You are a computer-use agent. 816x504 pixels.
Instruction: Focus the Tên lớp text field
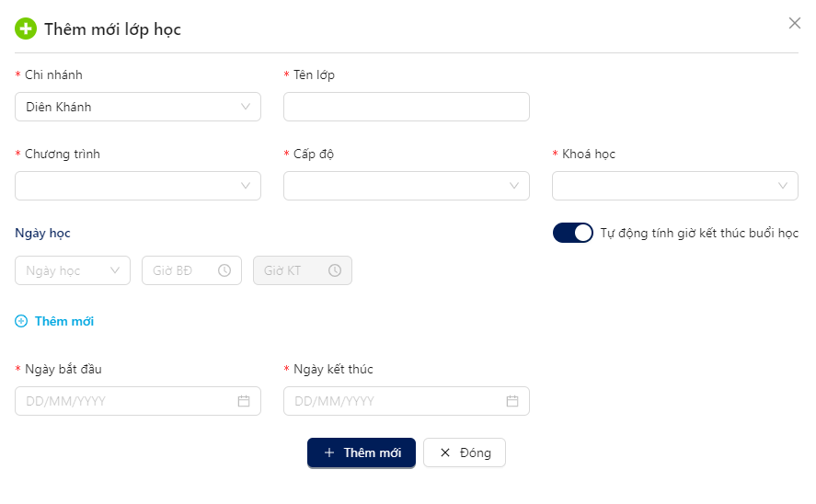click(407, 107)
